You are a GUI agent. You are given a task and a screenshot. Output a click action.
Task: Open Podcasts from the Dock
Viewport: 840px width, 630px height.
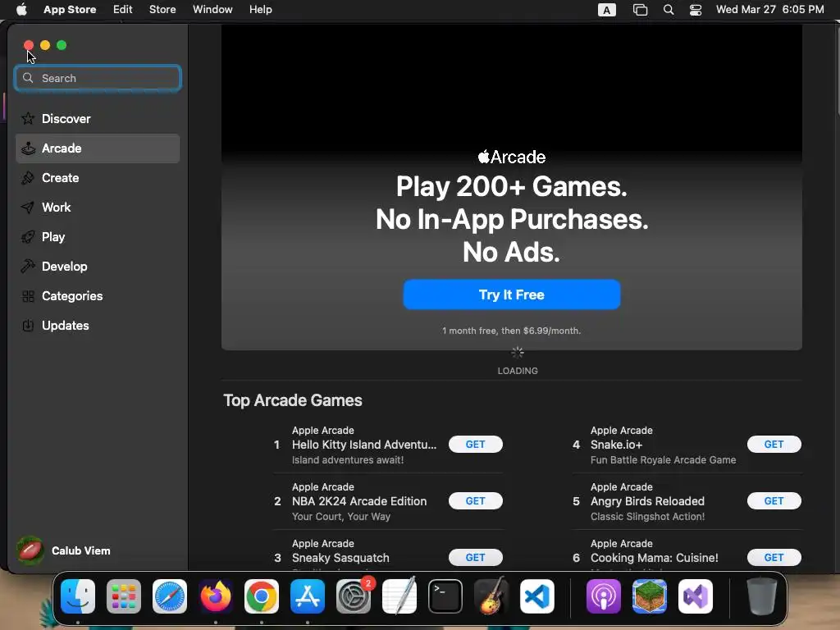coord(604,596)
